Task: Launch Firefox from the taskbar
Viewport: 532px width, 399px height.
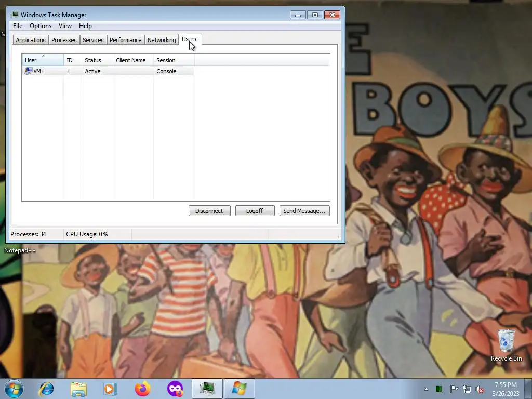Action: coord(143,389)
